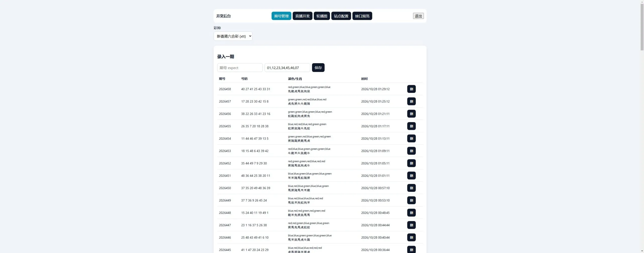Image resolution: width=644 pixels, height=253 pixels.
Task: Open the 彩种 lottery type dropdown
Action: 233,36
